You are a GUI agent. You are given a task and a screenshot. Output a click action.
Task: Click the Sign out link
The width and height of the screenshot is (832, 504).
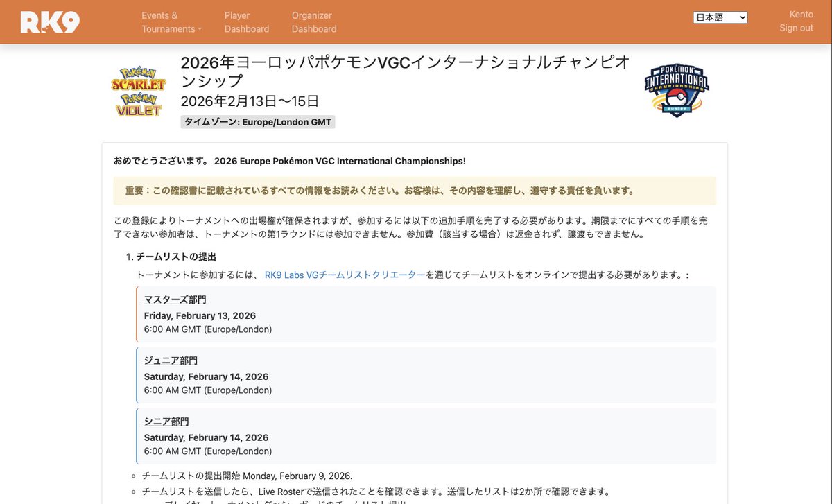795,28
